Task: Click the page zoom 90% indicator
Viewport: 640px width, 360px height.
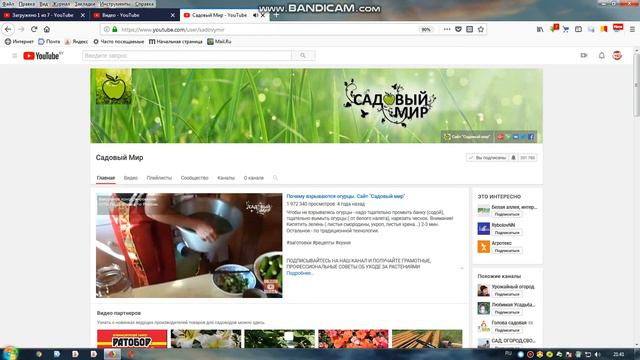Action: click(x=426, y=29)
